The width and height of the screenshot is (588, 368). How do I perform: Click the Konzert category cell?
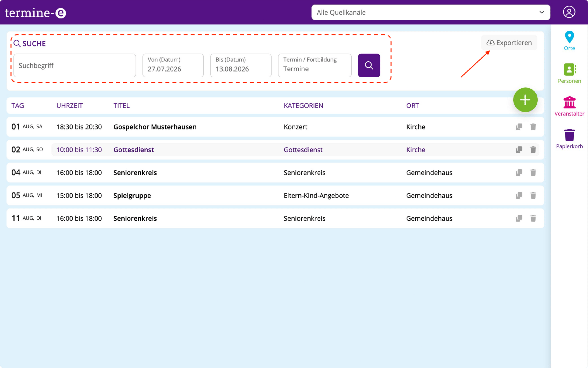click(x=295, y=127)
